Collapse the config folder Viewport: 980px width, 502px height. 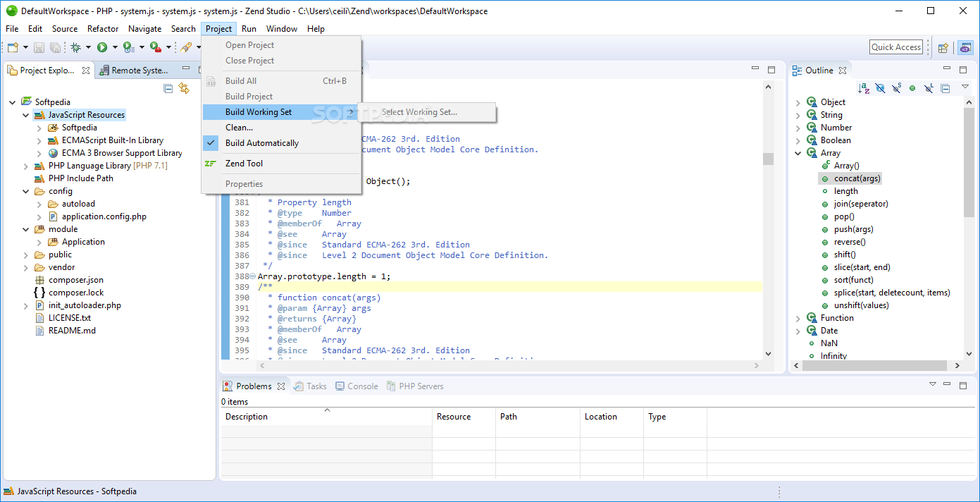[x=26, y=191]
